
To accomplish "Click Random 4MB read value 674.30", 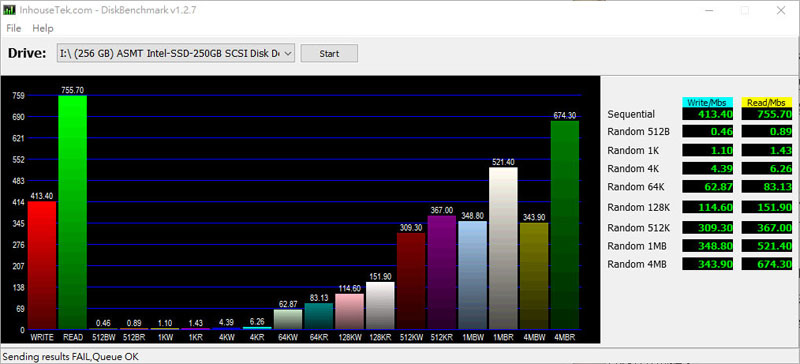I will [x=766, y=264].
